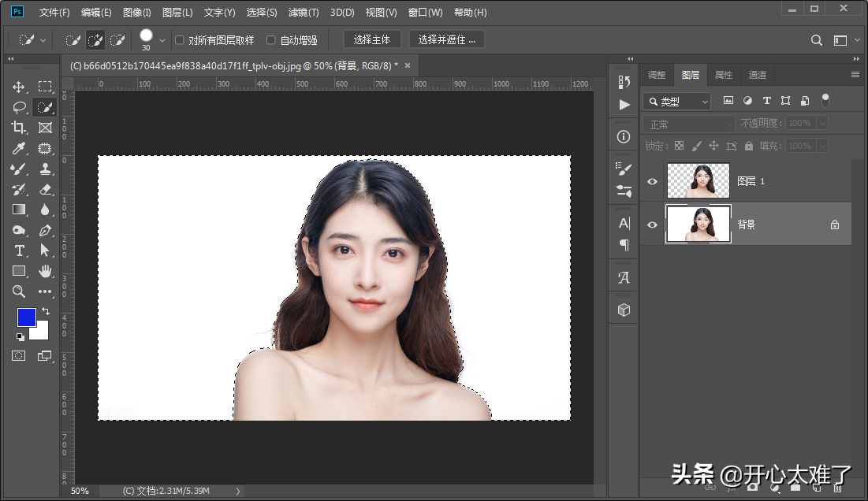
Task: Open the History panel icon
Action: coord(624,82)
